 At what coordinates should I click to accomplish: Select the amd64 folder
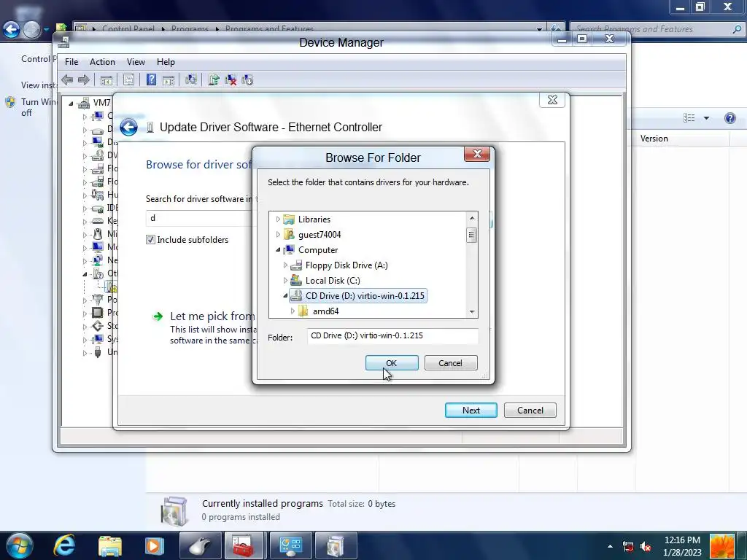tap(325, 311)
